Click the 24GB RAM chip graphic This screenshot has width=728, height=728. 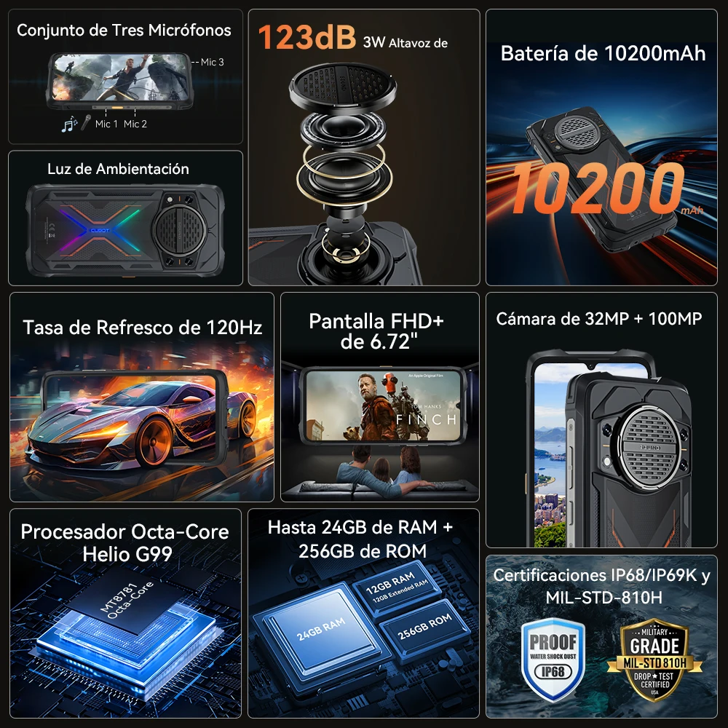[x=321, y=630]
